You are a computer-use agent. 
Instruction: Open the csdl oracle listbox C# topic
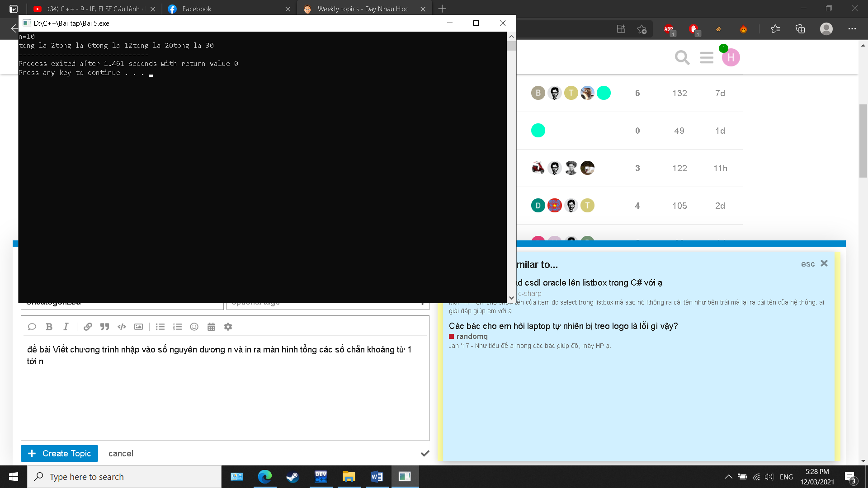(590, 282)
